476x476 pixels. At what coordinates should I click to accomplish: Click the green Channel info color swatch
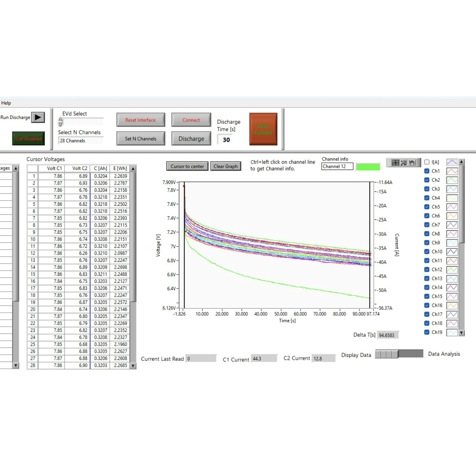[x=368, y=167]
